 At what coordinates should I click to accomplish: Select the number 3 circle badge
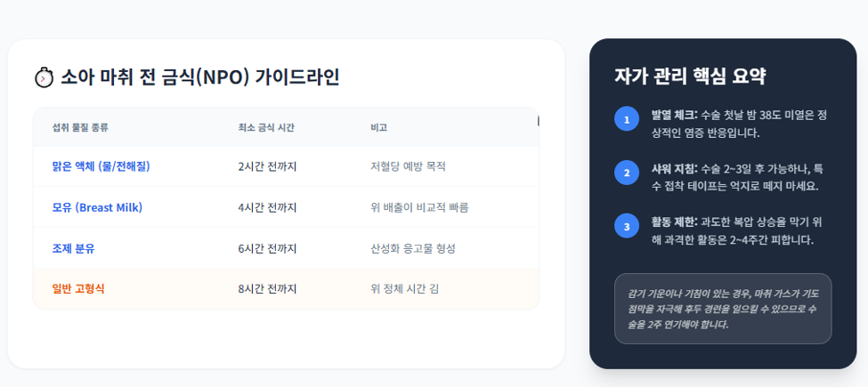(627, 226)
